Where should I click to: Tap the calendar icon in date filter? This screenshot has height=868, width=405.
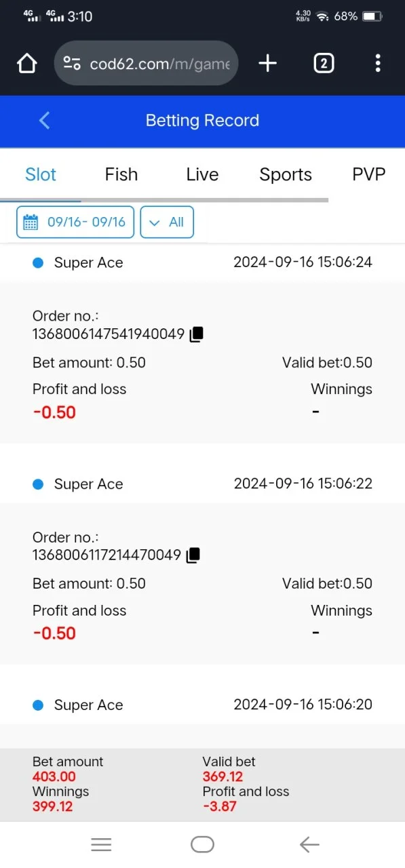(31, 222)
